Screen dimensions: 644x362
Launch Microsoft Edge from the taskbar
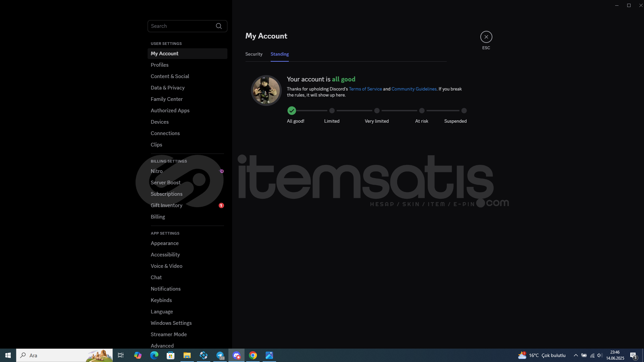point(154,355)
